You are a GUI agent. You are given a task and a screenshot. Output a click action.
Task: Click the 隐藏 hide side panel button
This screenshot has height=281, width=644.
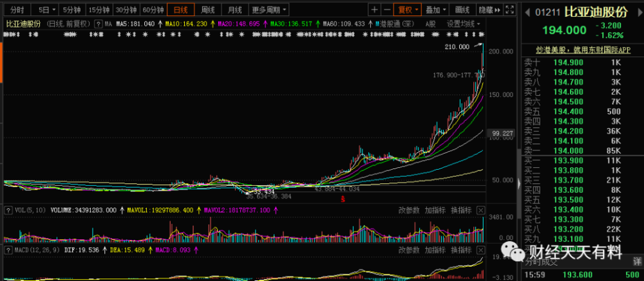[x=489, y=10]
